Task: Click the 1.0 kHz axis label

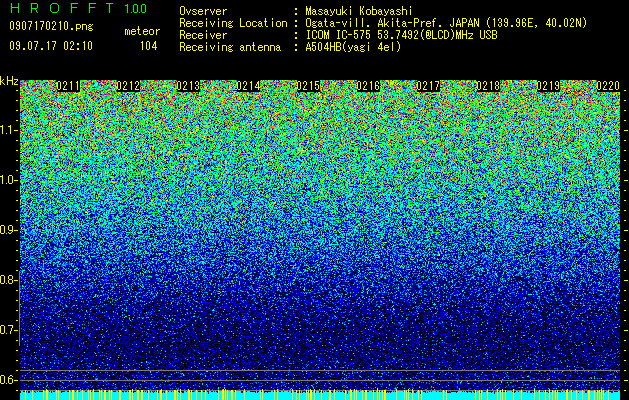Action: (9, 180)
